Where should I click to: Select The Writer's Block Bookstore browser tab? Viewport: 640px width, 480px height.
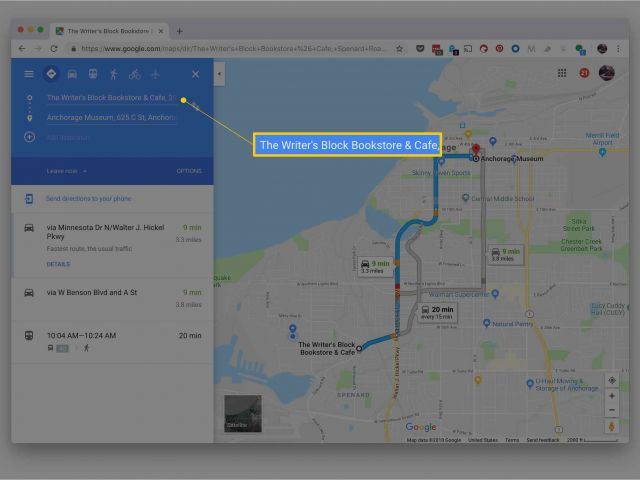tap(109, 31)
